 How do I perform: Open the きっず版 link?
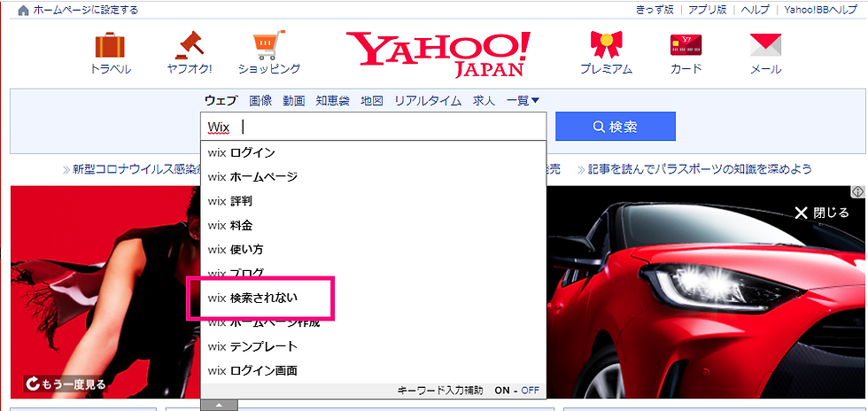pos(656,10)
